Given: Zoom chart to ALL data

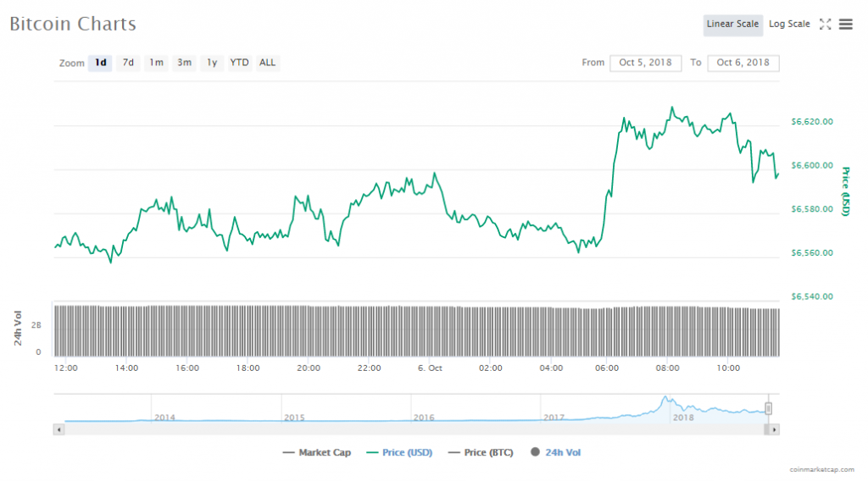Looking at the screenshot, I should (267, 63).
